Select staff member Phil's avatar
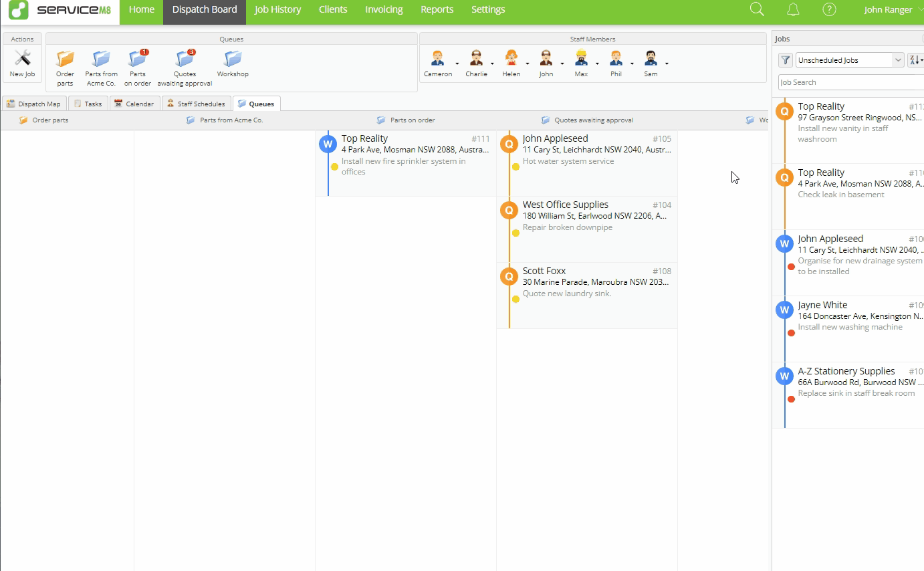The image size is (924, 571). pyautogui.click(x=616, y=58)
